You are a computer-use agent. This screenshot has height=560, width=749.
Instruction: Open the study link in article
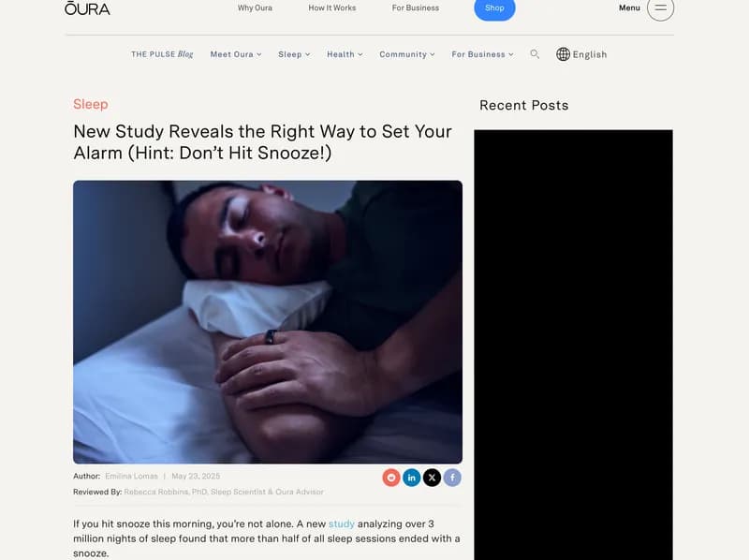(342, 523)
